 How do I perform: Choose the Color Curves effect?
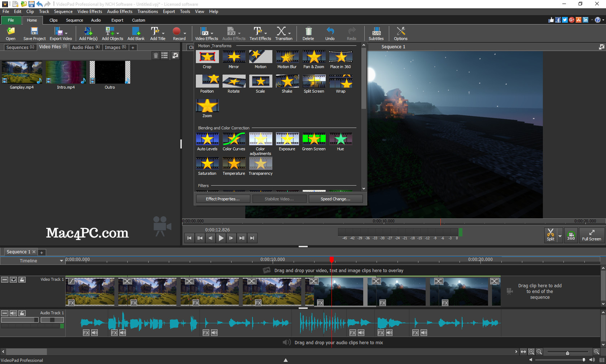[x=234, y=142]
